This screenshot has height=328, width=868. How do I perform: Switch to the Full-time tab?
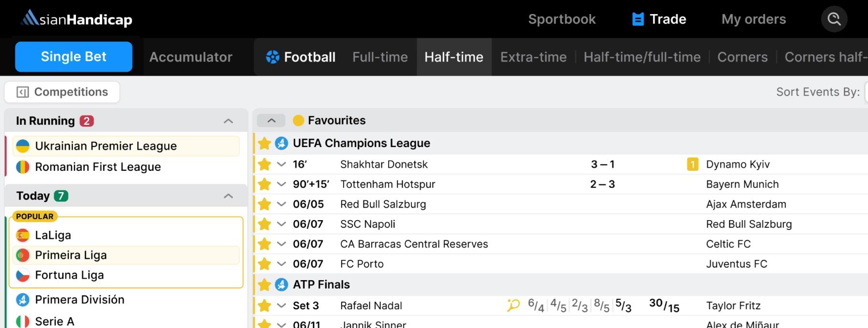[x=380, y=57]
